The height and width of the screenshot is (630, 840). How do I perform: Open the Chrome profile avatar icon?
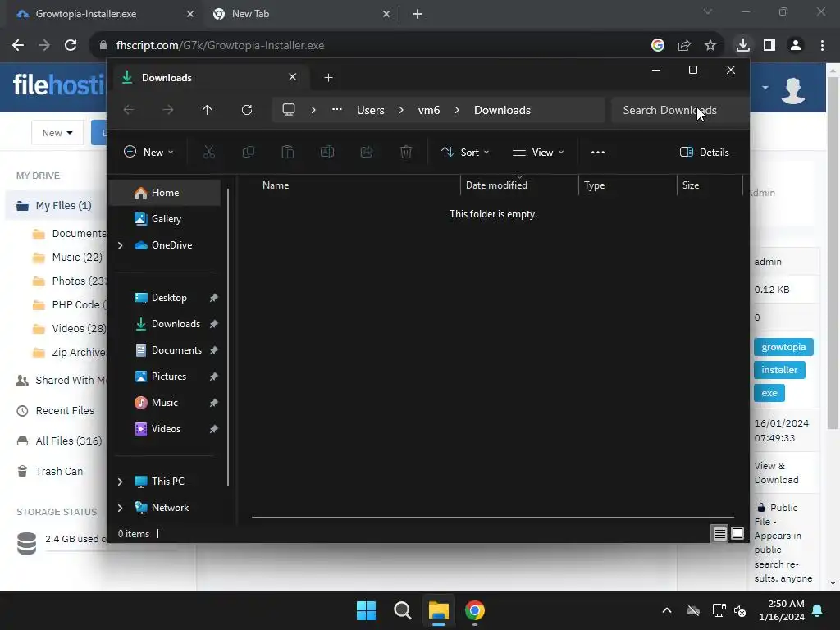796,45
